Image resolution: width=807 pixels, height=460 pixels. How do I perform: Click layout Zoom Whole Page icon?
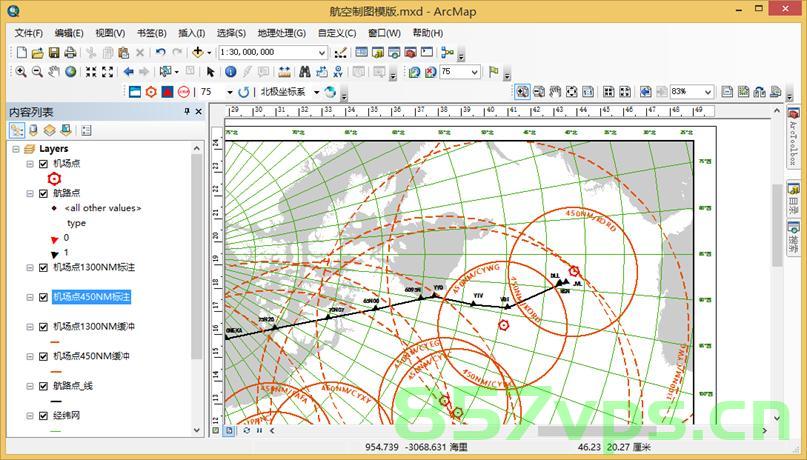click(x=571, y=92)
